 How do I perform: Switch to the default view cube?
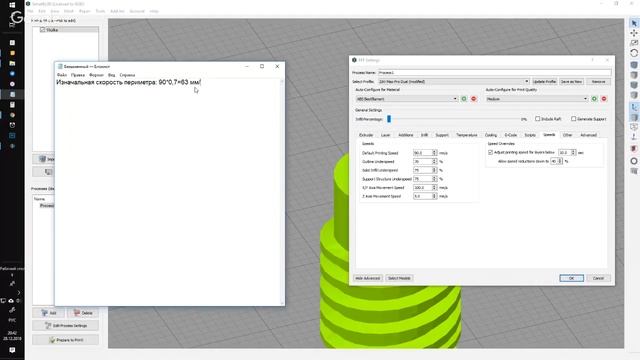click(634, 65)
